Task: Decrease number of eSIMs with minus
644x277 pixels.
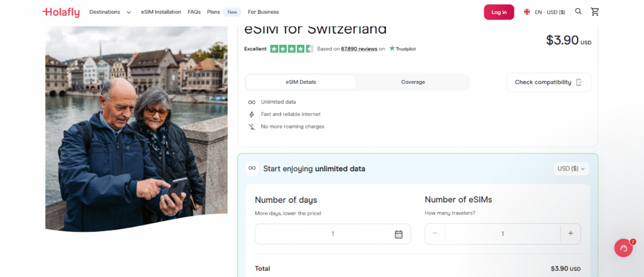Action: click(435, 234)
